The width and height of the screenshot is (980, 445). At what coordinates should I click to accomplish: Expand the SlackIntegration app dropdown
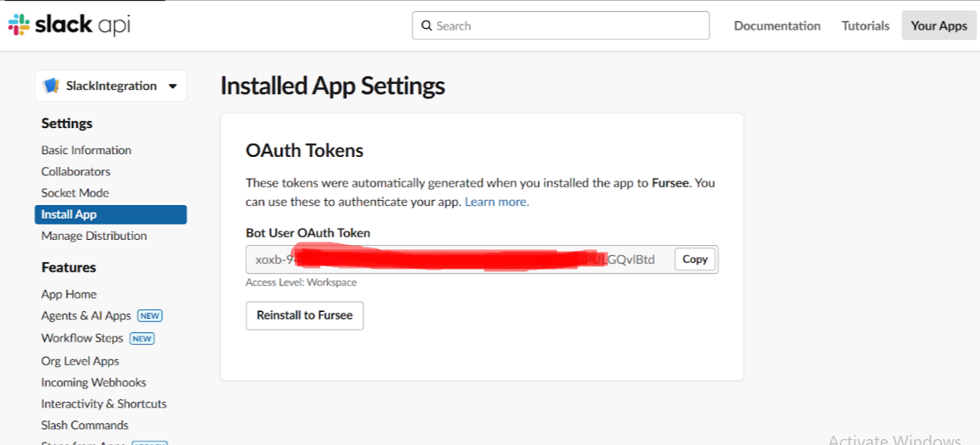click(x=173, y=86)
